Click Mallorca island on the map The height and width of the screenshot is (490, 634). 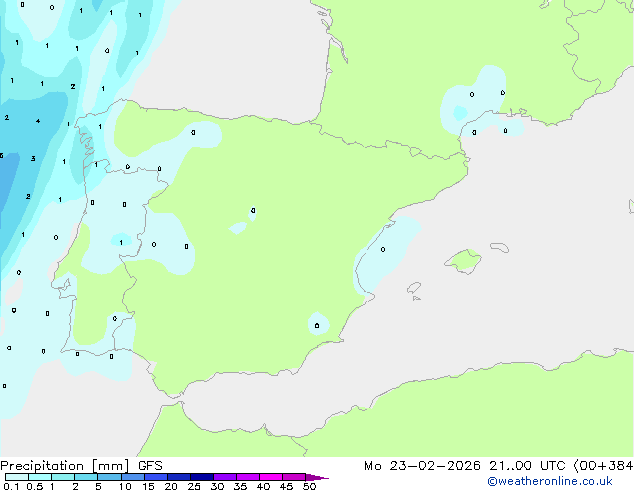click(x=464, y=261)
